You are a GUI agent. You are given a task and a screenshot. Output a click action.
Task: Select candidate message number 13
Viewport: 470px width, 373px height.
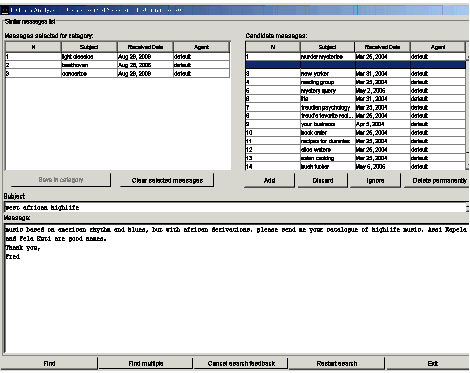click(x=355, y=158)
